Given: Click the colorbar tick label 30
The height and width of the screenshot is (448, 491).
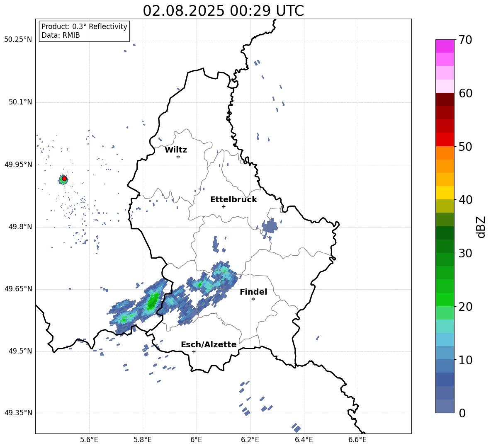Looking at the screenshot, I should [x=465, y=253].
